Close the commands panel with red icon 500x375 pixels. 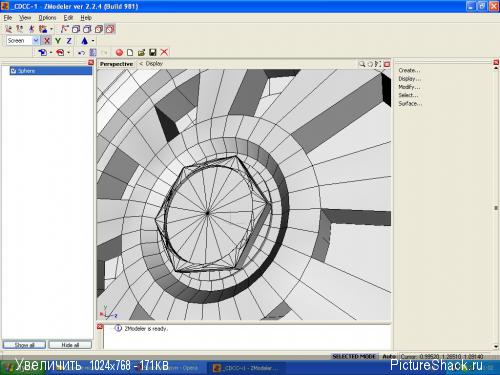click(496, 62)
